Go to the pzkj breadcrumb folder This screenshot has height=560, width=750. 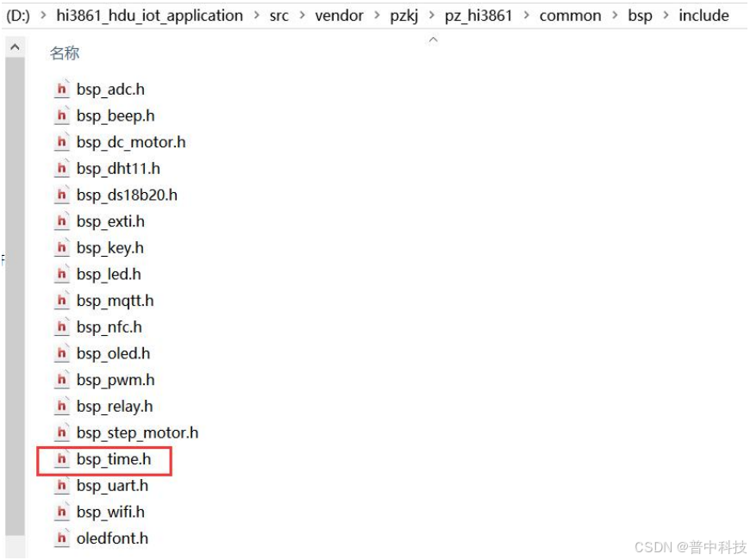pyautogui.click(x=404, y=16)
